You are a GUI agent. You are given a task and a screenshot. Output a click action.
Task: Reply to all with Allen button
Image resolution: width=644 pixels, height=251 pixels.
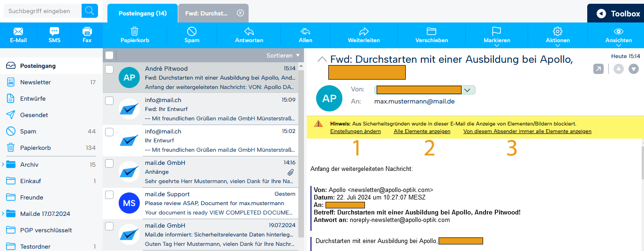coord(305,35)
